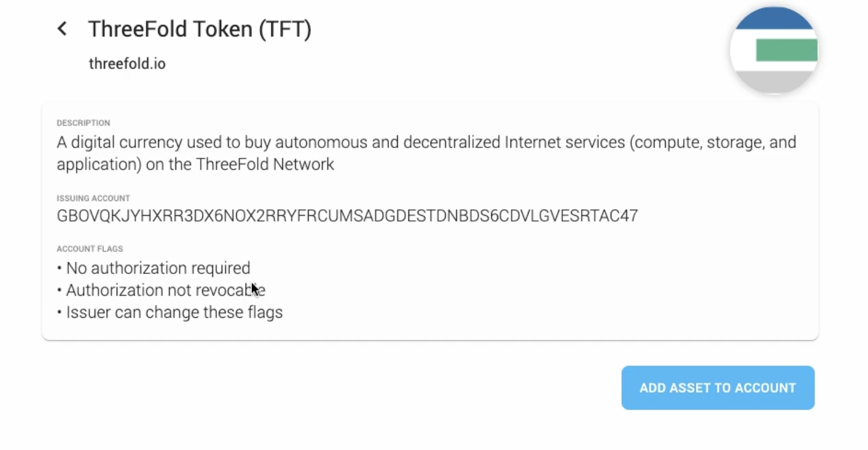Viewport: 868px width, 450px height.
Task: Add the TFT asset to your account
Action: click(717, 388)
